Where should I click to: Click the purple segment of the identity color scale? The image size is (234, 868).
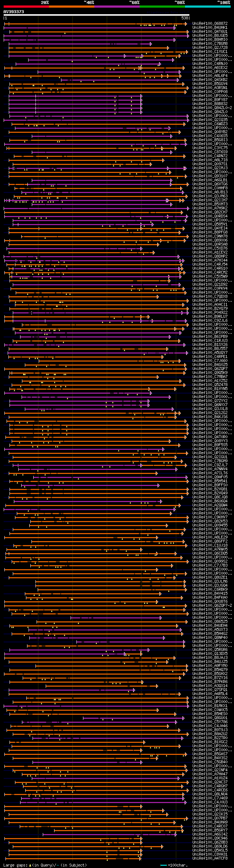point(117,6)
